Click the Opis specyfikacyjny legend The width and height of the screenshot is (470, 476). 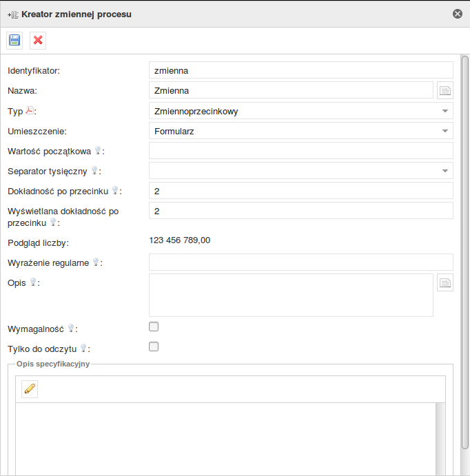53,364
